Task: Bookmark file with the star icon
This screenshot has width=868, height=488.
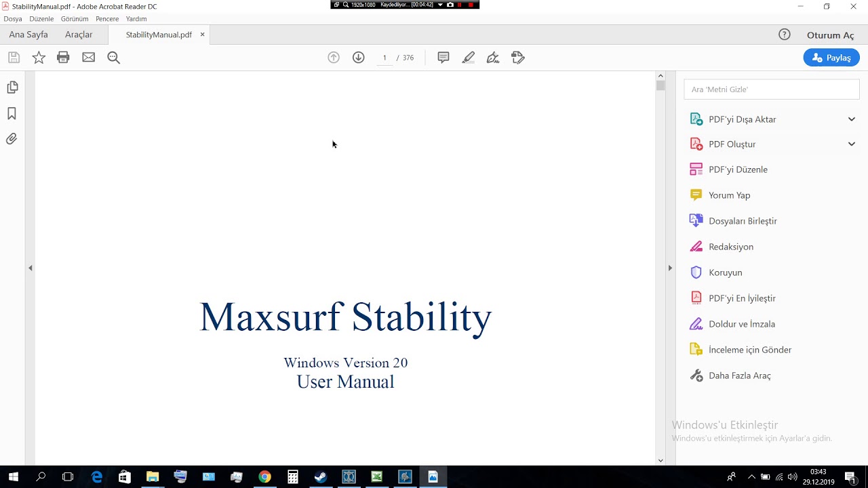Action: [x=39, y=58]
